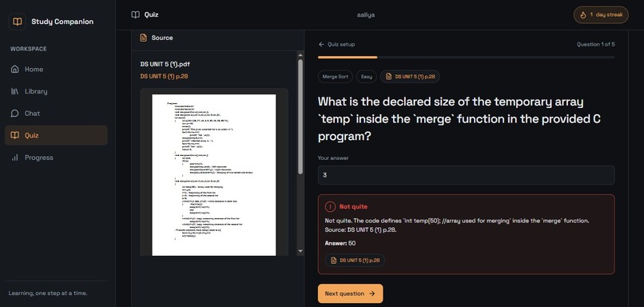Click document icon in top DS UNIT 5 tag

click(x=388, y=77)
